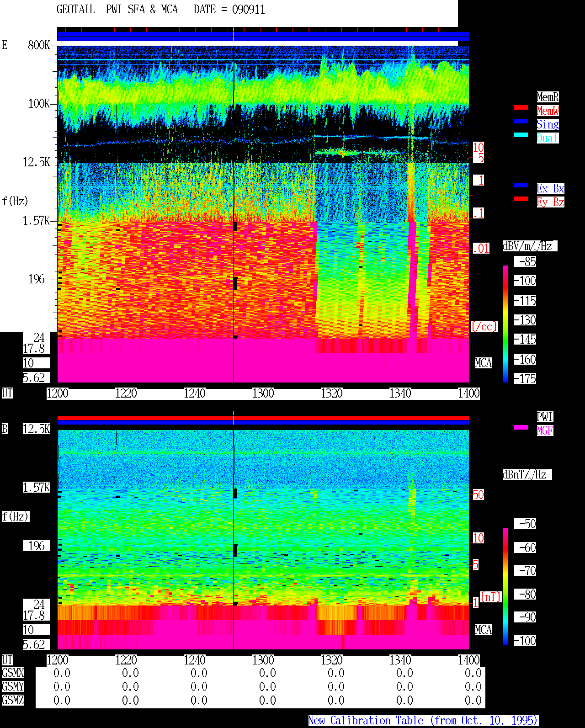The height and width of the screenshot is (728, 585).
Task: Click the red MemW legend swatch
Action: click(521, 107)
